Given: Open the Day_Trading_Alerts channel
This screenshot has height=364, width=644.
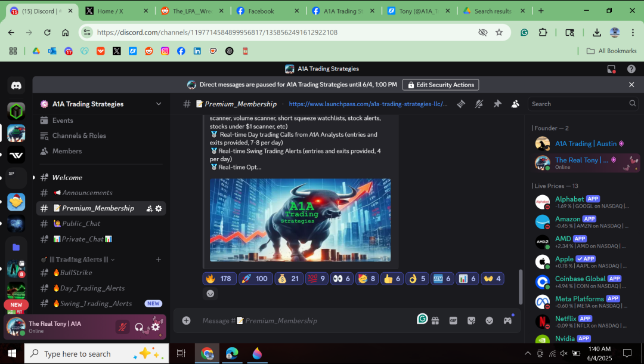Looking at the screenshot, I should [101, 288].
